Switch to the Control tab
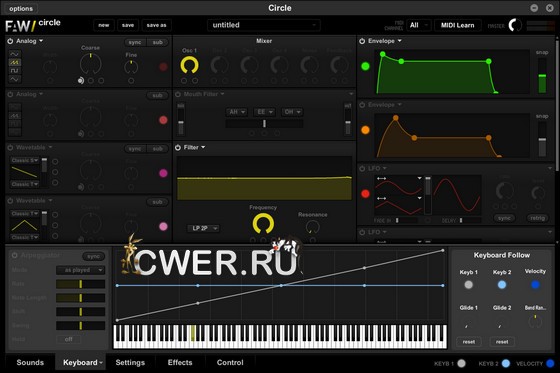Image resolution: width=560 pixels, height=373 pixels. [x=230, y=362]
